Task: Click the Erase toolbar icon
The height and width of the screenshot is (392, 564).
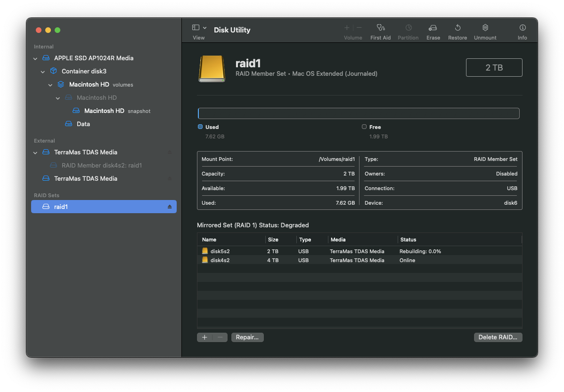Action: point(433,28)
